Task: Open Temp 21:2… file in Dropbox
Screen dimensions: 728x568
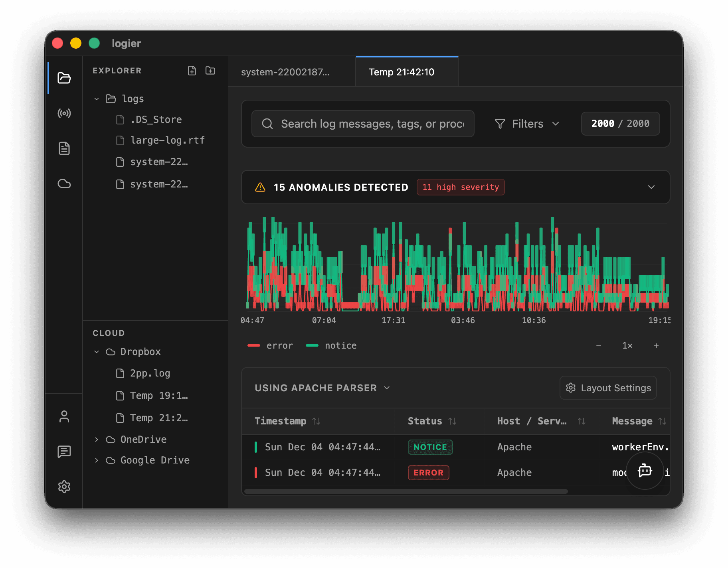Action: 152,418
